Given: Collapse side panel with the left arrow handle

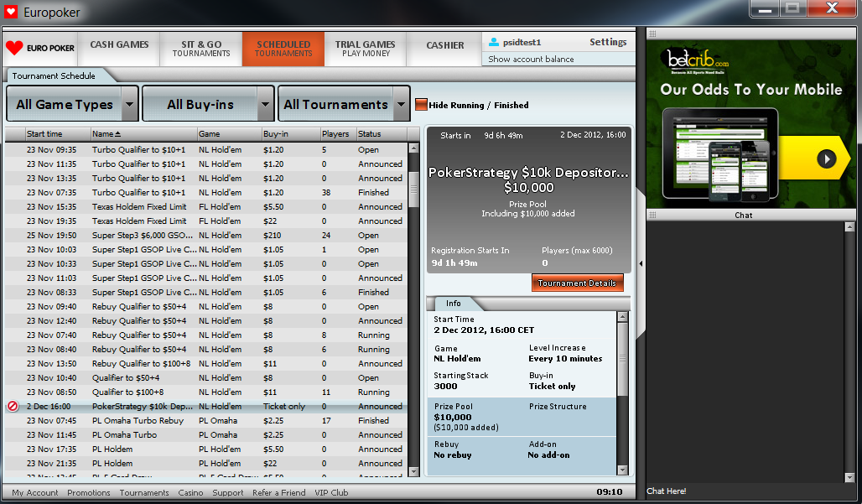Looking at the screenshot, I should click(641, 264).
